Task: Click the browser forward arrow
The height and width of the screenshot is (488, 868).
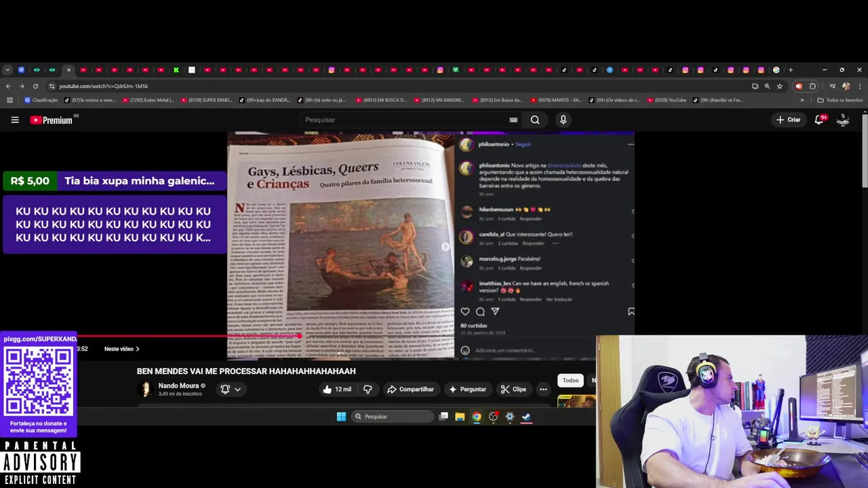Action: click(x=22, y=86)
